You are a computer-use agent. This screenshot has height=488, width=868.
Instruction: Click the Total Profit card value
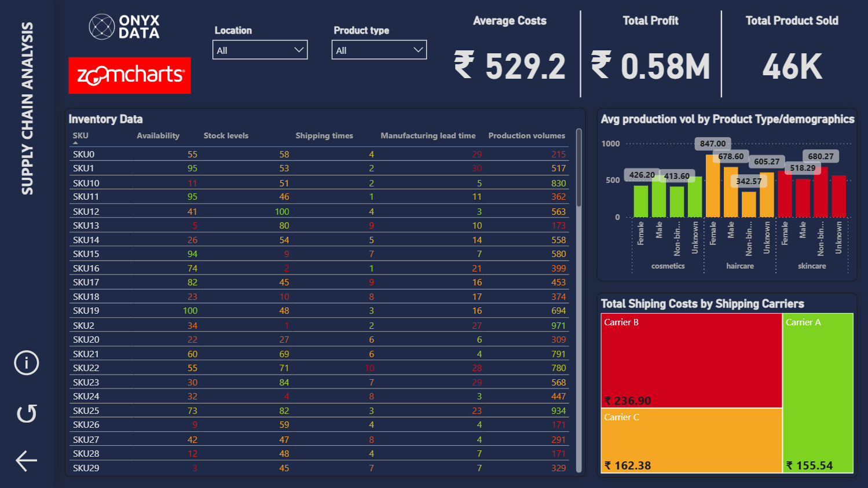pyautogui.click(x=650, y=65)
